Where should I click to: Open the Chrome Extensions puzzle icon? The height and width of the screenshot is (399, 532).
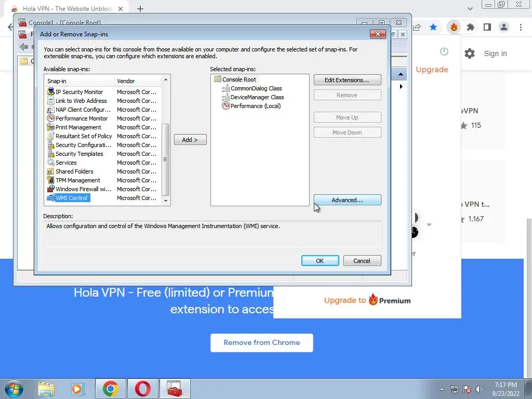click(x=471, y=27)
